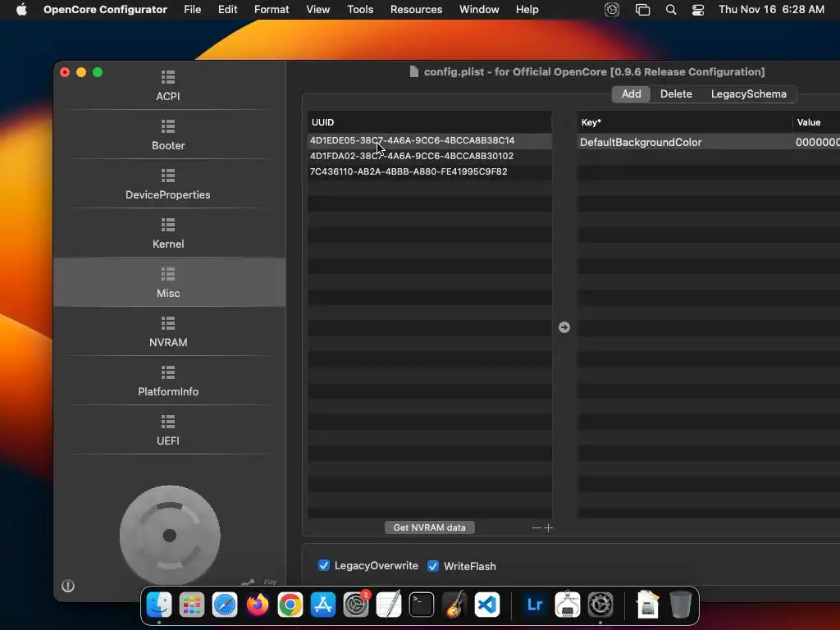The image size is (840, 630).
Task: Open the App Store from the Dock
Action: point(323,605)
